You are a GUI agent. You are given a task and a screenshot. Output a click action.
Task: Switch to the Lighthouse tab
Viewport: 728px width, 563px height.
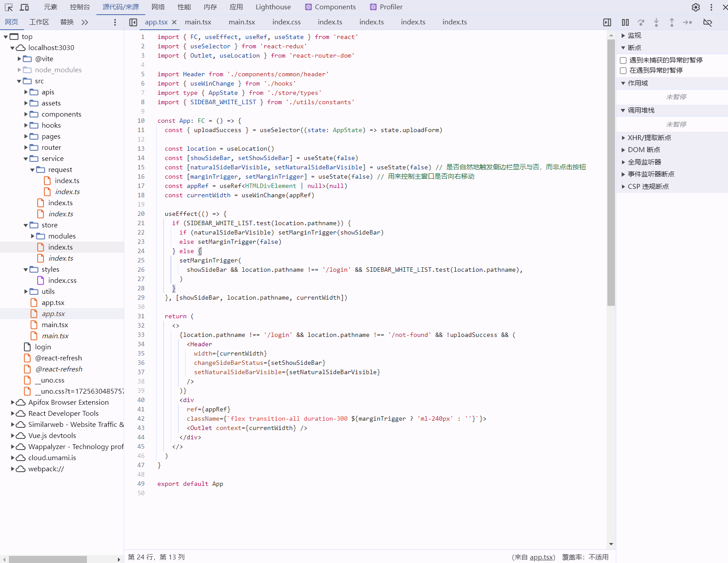coord(273,7)
